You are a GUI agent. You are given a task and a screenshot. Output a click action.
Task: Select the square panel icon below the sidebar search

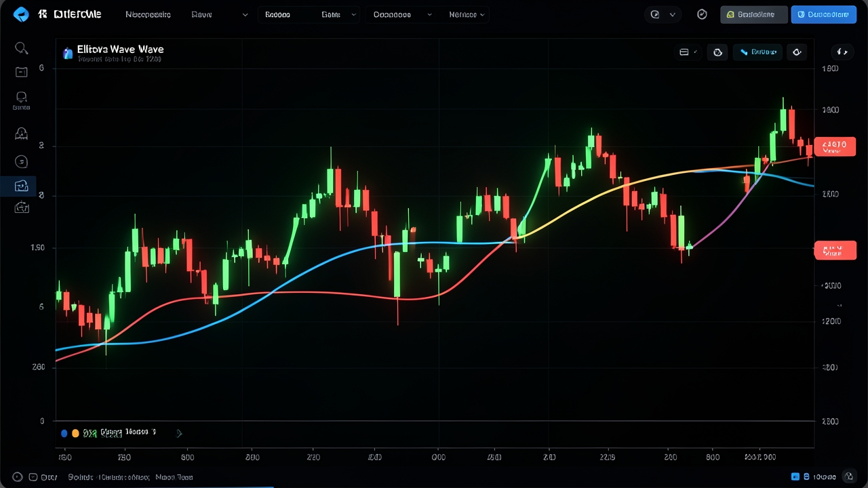coord(21,72)
